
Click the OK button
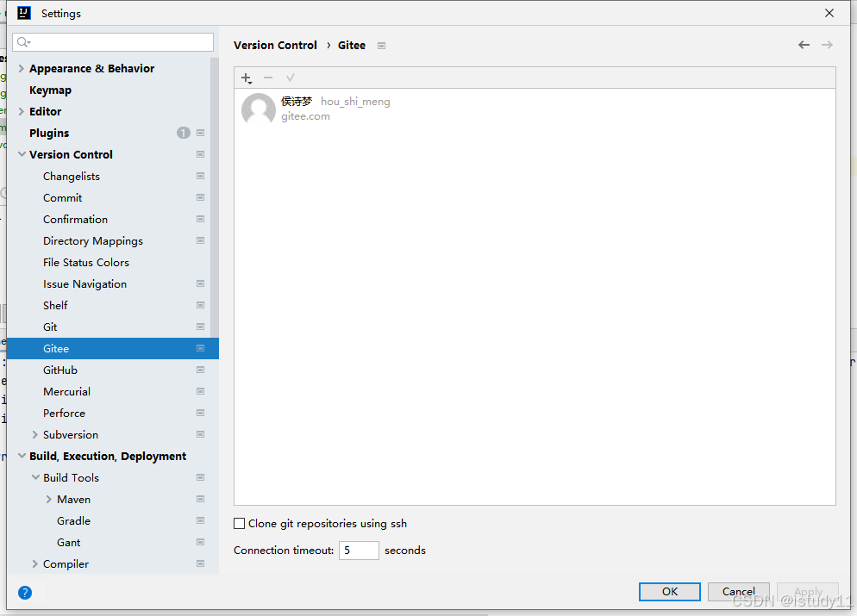[670, 591]
